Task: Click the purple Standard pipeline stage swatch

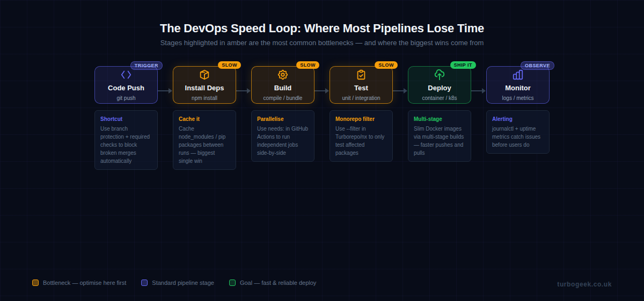Action: click(144, 283)
